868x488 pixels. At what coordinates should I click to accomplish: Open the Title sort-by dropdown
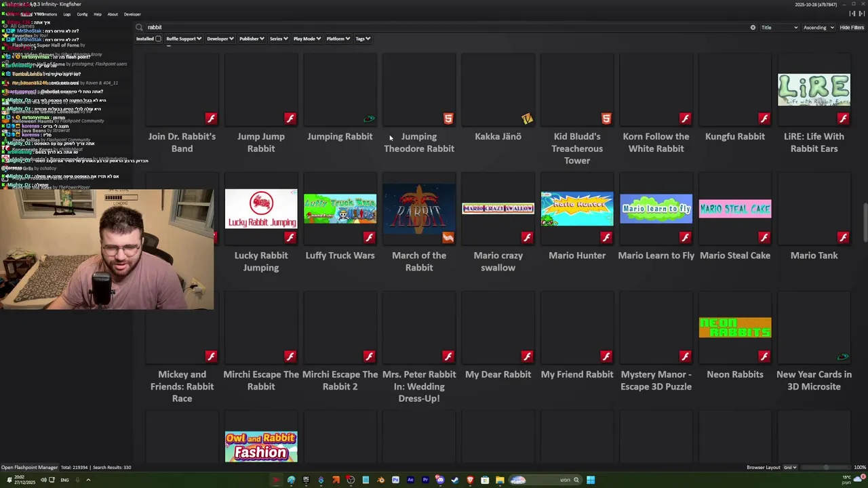[779, 28]
